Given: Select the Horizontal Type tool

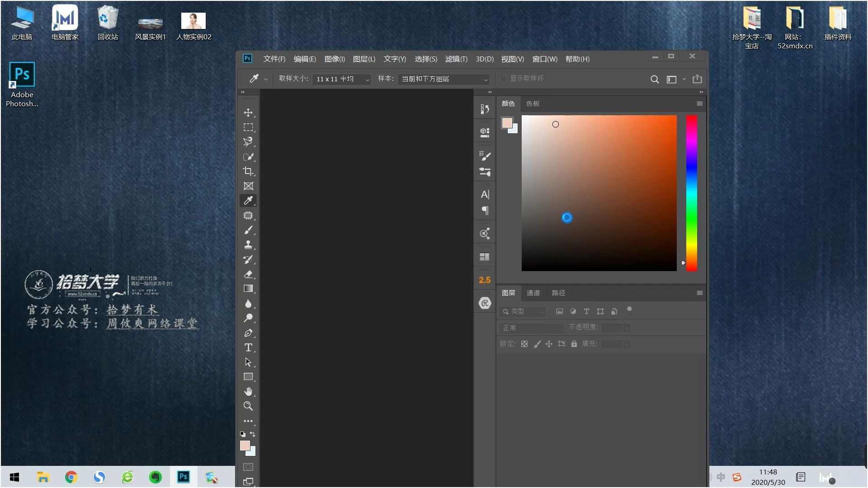Looking at the screenshot, I should pyautogui.click(x=248, y=347).
